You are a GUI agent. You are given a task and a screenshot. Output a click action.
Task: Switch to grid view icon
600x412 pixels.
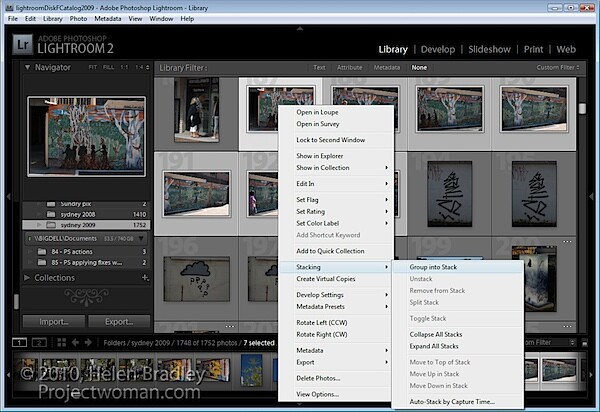pos(62,342)
